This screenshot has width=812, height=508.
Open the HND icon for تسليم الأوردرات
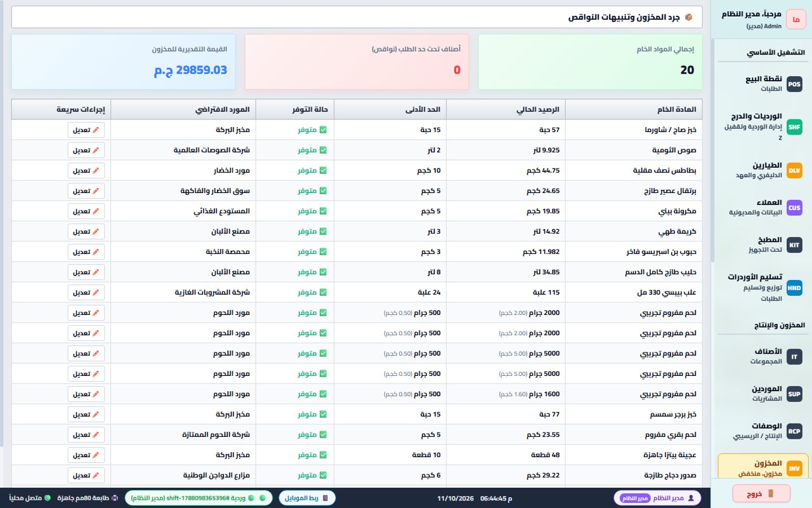794,288
